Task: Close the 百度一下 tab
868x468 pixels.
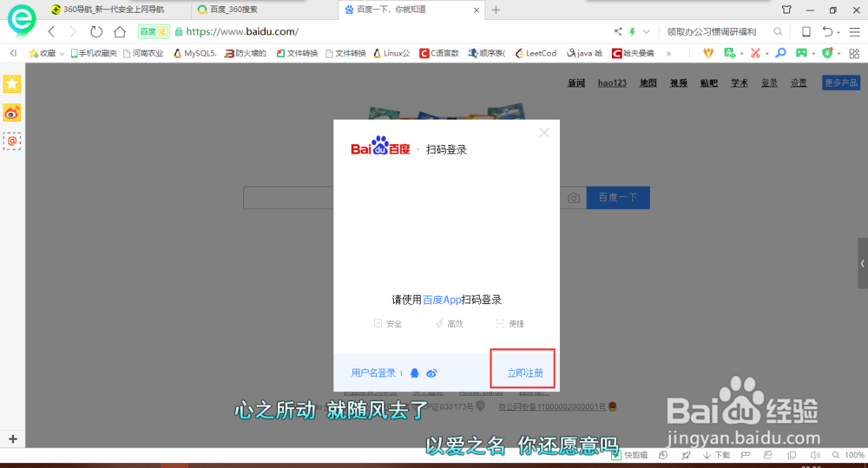Action: click(x=476, y=10)
